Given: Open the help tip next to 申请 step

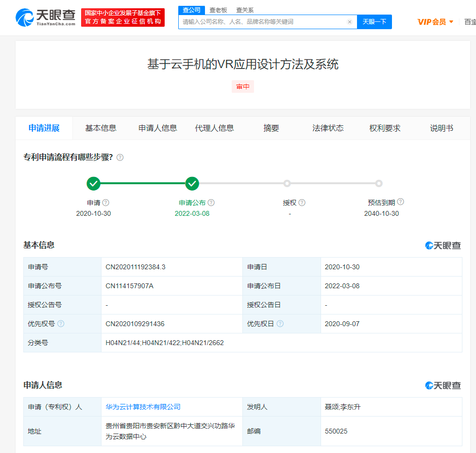Looking at the screenshot, I should coord(106,203).
